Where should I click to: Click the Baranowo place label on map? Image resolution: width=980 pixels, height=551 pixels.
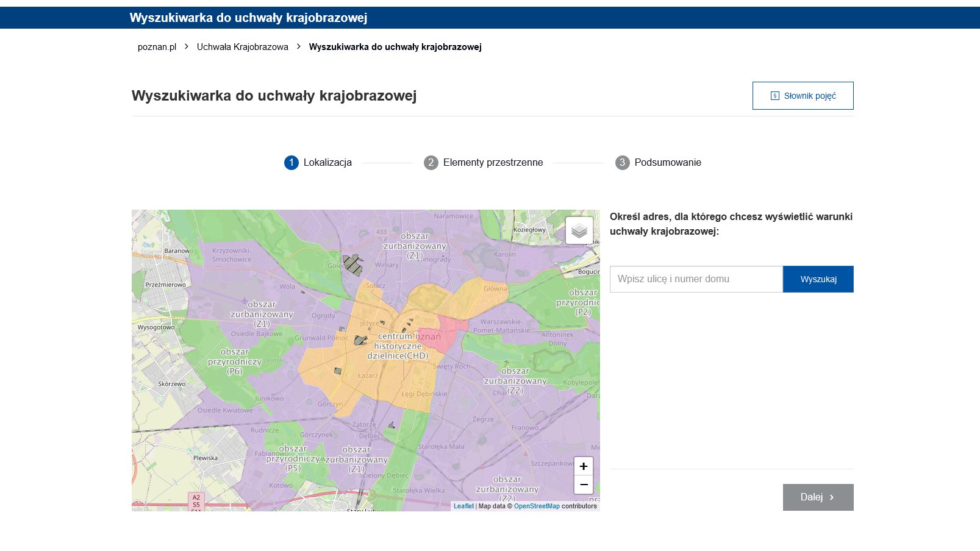[x=178, y=251]
